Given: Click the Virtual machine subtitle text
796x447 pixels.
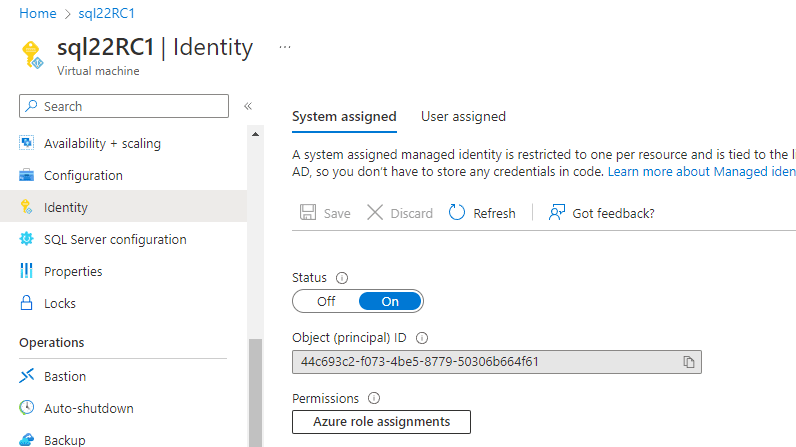Looking at the screenshot, I should 98,71.
